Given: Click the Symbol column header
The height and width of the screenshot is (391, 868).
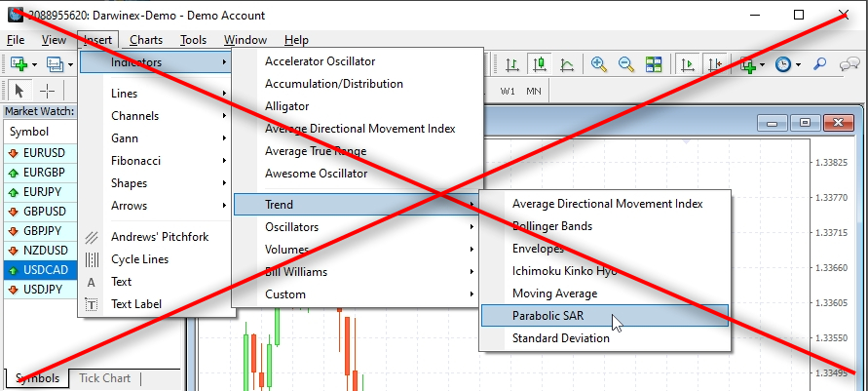Looking at the screenshot, I should pos(40,132).
